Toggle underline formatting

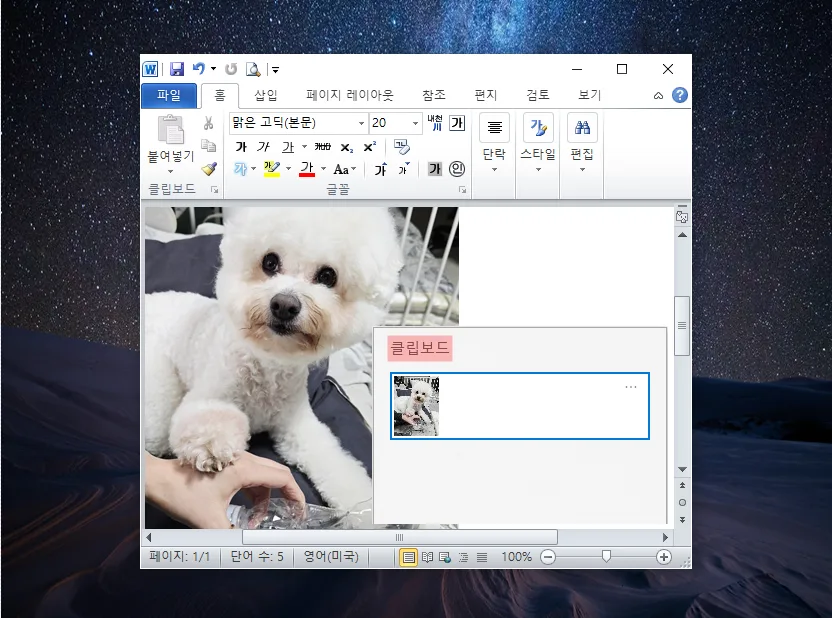[x=288, y=147]
